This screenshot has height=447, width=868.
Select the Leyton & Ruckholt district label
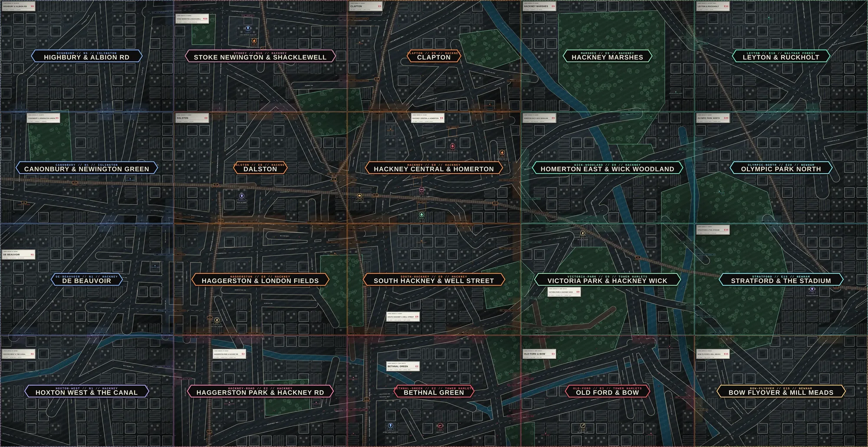pyautogui.click(x=781, y=56)
